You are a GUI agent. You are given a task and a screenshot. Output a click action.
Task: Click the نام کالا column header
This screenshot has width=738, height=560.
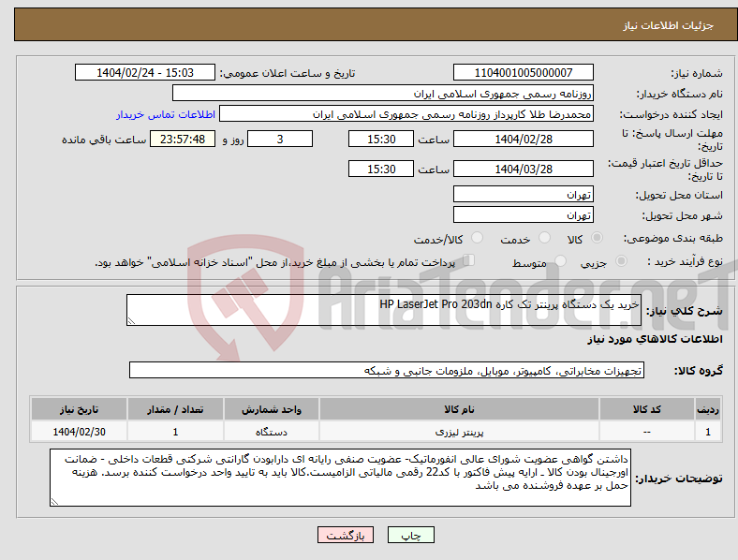tap(459, 409)
